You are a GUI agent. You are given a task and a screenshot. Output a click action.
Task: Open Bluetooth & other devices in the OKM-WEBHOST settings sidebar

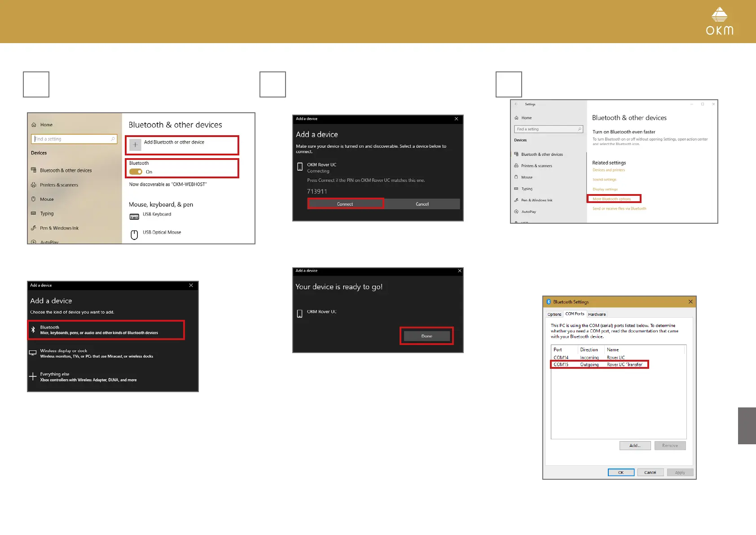(x=66, y=170)
